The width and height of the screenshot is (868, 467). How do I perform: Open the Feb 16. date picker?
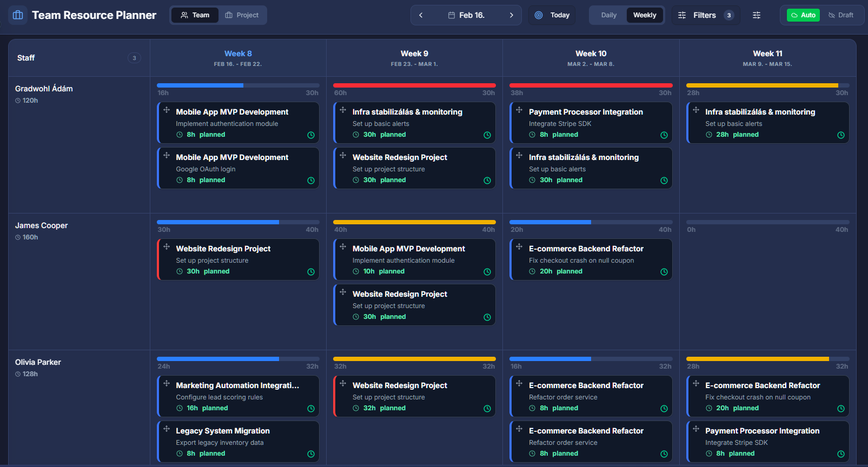tap(466, 15)
